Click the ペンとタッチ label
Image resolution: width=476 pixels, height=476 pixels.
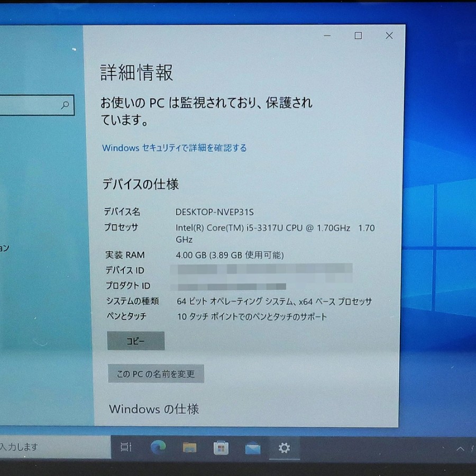126,316
